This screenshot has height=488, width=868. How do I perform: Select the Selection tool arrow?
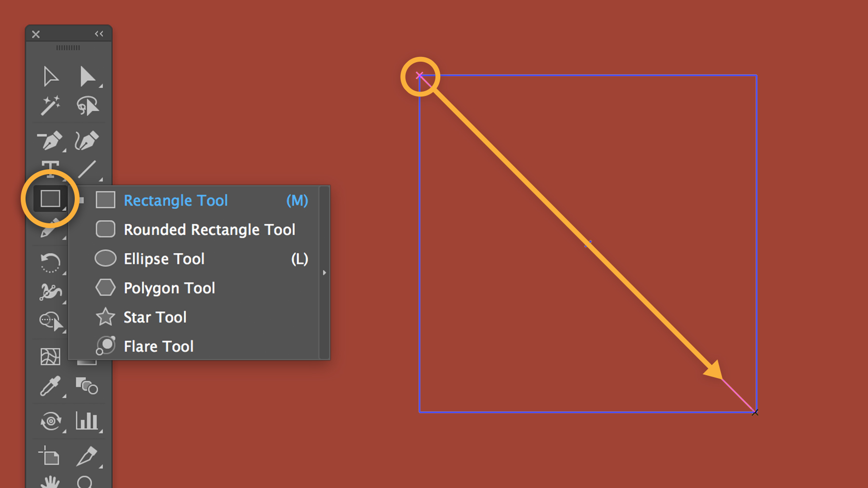[50, 77]
